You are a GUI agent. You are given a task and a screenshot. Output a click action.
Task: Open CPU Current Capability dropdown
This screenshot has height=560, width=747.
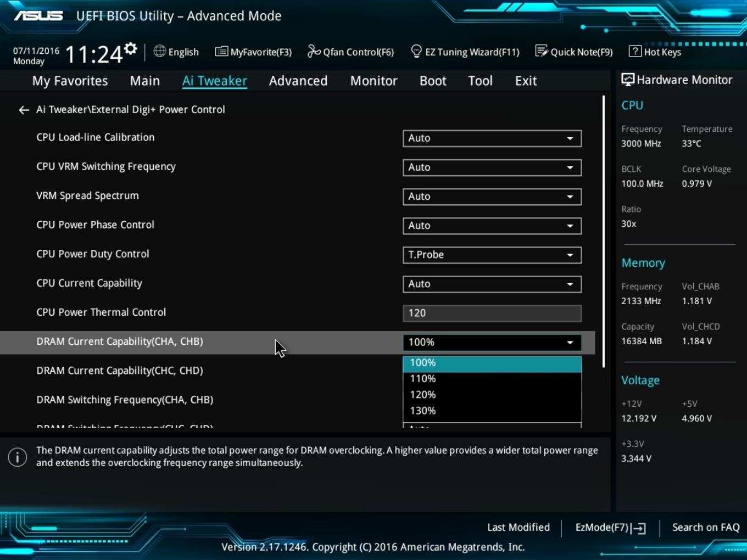click(x=492, y=284)
